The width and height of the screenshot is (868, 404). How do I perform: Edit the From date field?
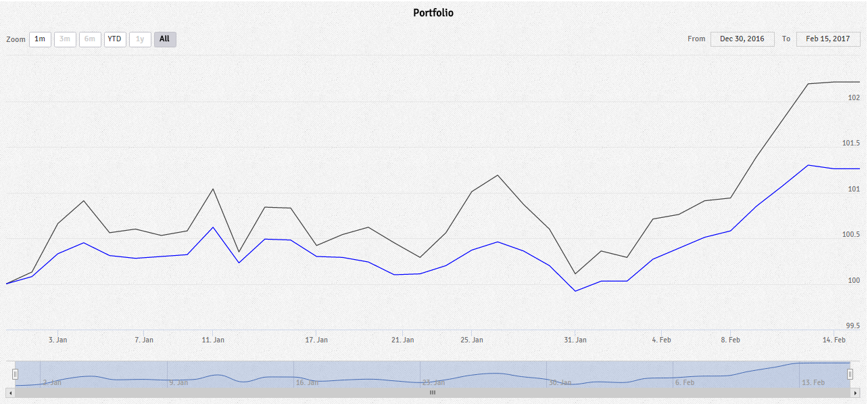tap(742, 39)
